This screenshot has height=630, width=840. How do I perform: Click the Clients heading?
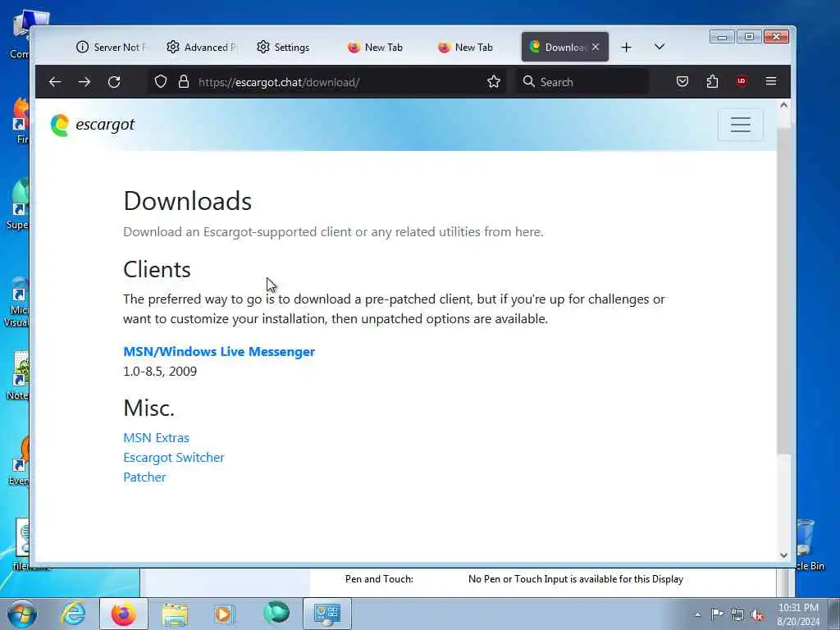[x=157, y=269]
